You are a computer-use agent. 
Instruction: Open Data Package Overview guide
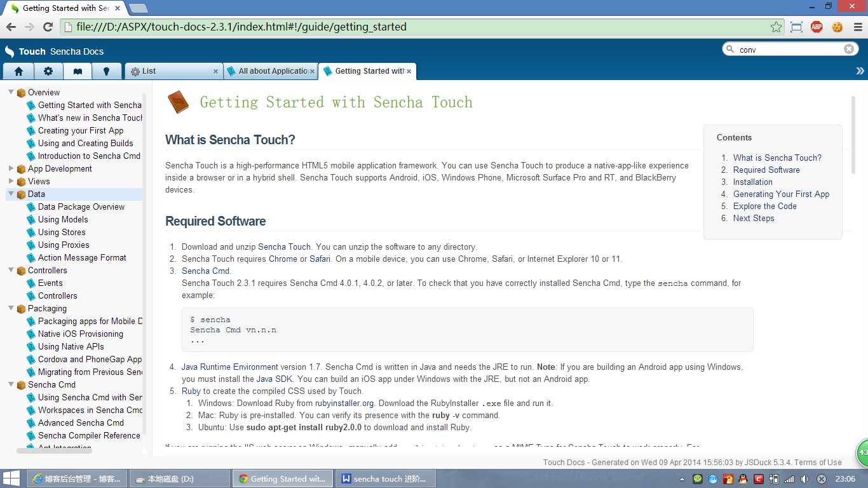click(81, 207)
